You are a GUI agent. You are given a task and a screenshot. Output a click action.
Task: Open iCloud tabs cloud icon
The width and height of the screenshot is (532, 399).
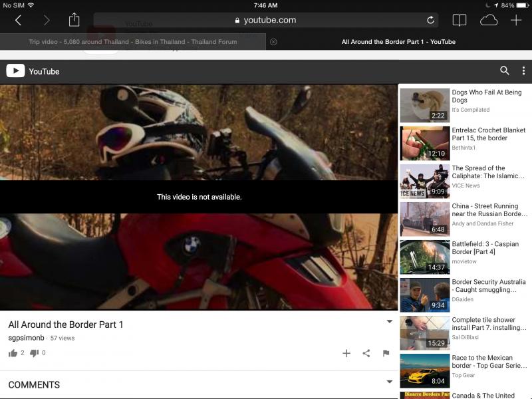[x=489, y=21]
